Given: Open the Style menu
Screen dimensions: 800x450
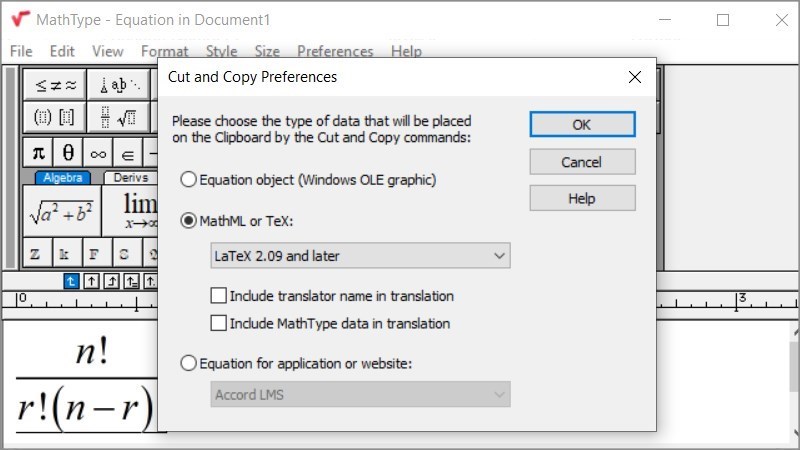Looking at the screenshot, I should tap(221, 51).
